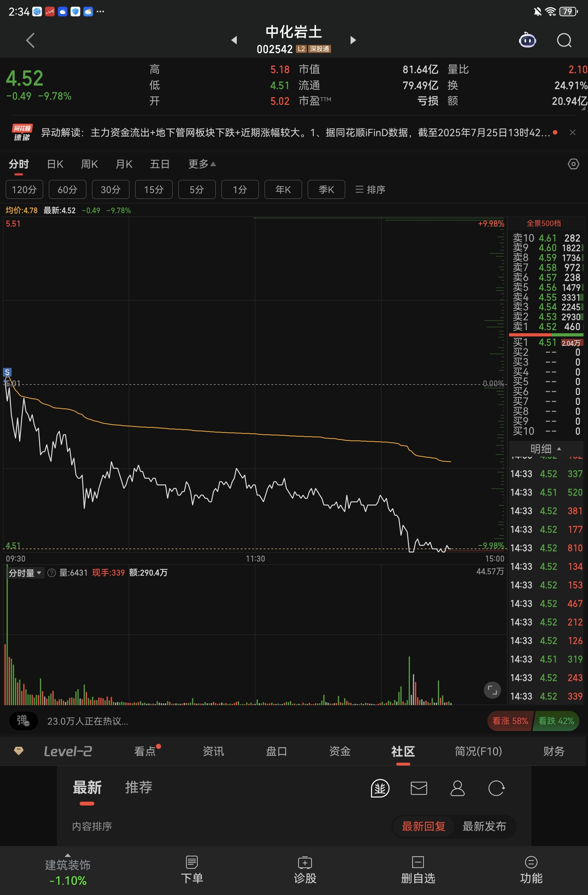This screenshot has height=895, width=588.
Task: Open the 财务 finance tab
Action: 554,751
